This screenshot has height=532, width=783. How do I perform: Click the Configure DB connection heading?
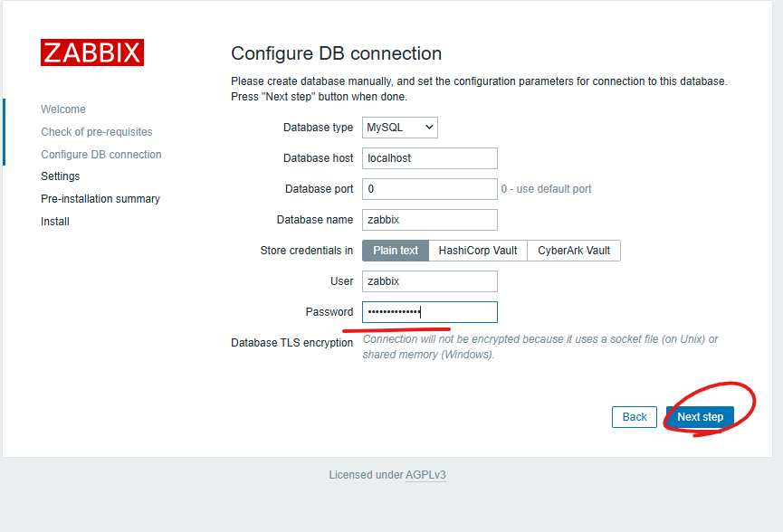click(336, 53)
